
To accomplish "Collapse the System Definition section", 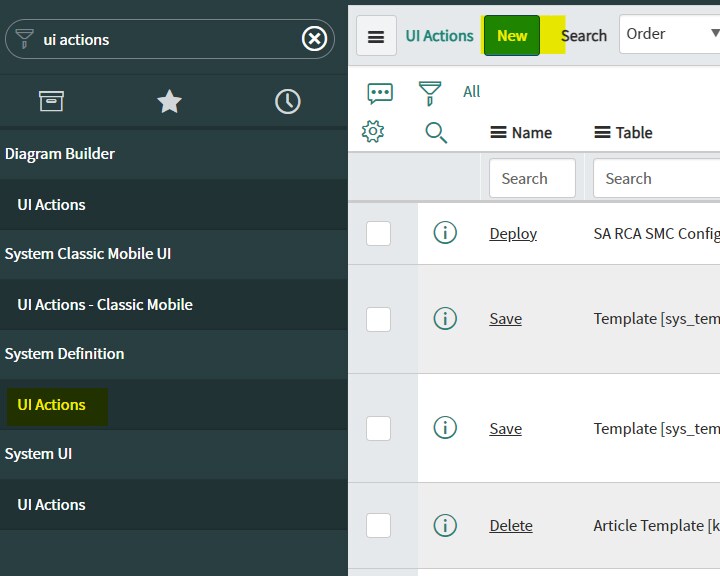I will coord(64,354).
